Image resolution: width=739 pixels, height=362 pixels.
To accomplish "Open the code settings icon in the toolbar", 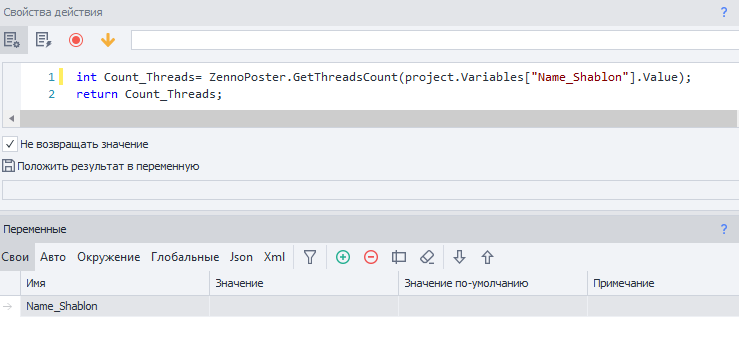I will coord(12,40).
